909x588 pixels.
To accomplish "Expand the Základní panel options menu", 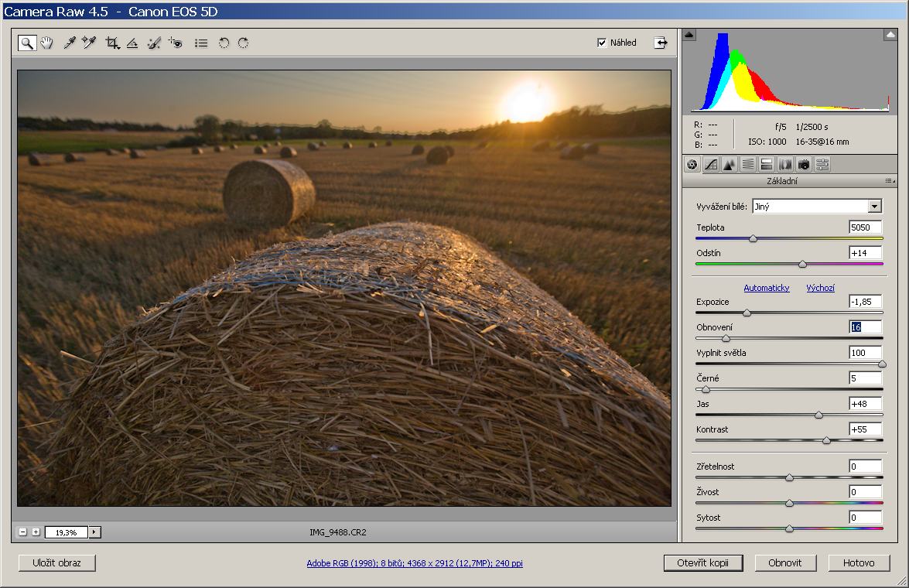I will [889, 181].
